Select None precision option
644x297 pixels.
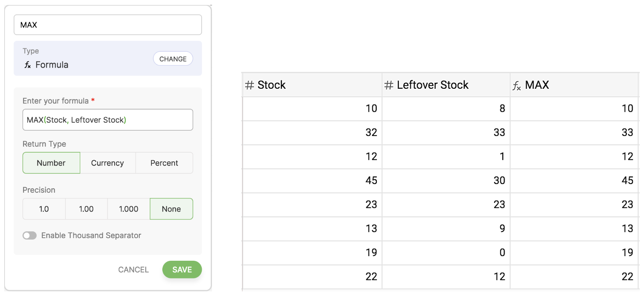tap(171, 209)
